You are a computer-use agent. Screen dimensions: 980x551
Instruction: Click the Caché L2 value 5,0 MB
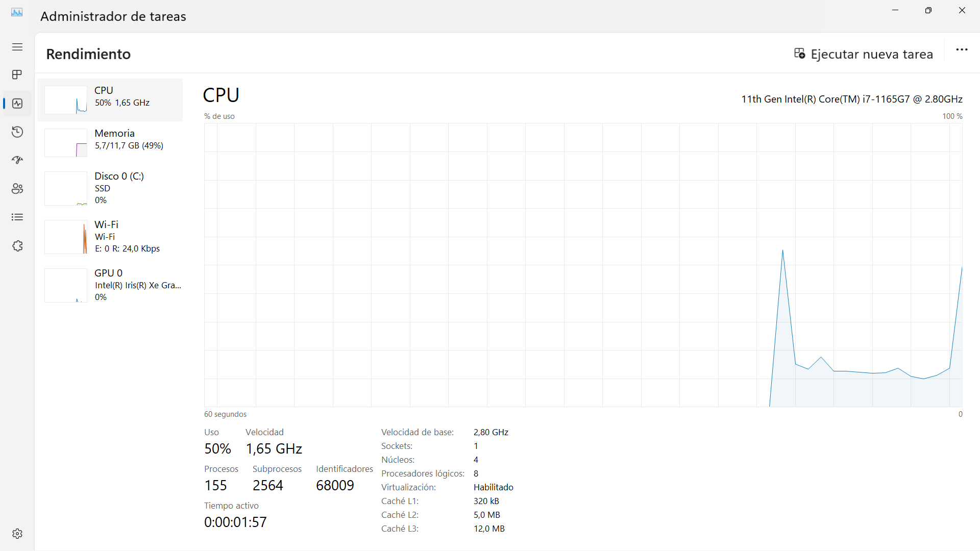487,515
